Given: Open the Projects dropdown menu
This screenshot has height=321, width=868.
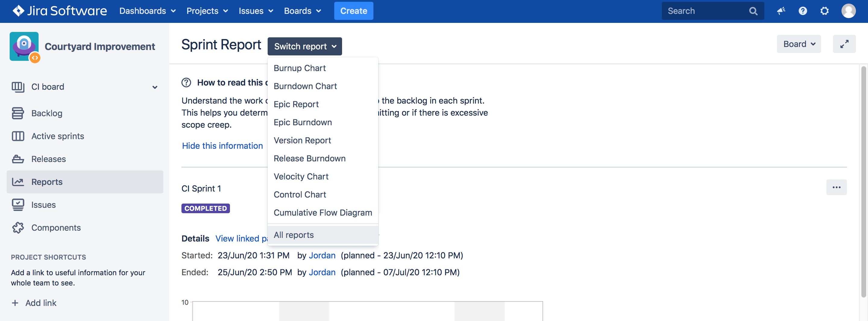Looking at the screenshot, I should click(x=207, y=11).
